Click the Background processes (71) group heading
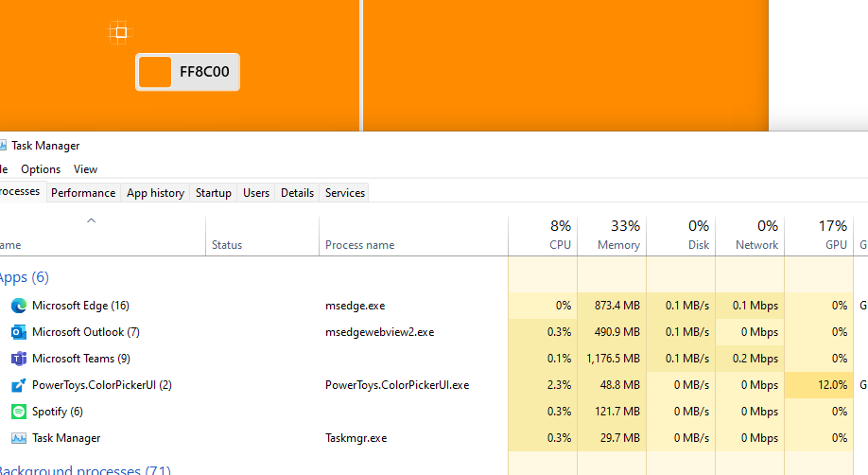868x475 pixels. (84, 470)
